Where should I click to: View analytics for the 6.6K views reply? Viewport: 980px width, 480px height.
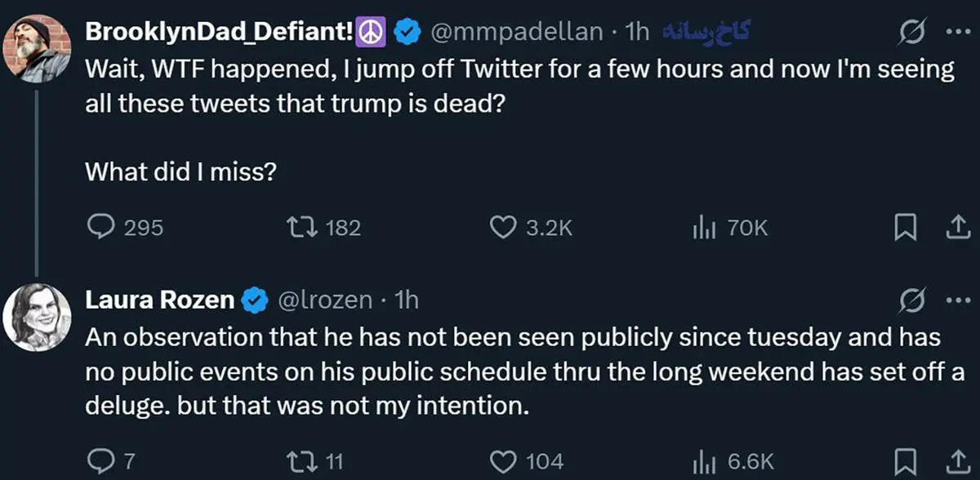click(703, 461)
